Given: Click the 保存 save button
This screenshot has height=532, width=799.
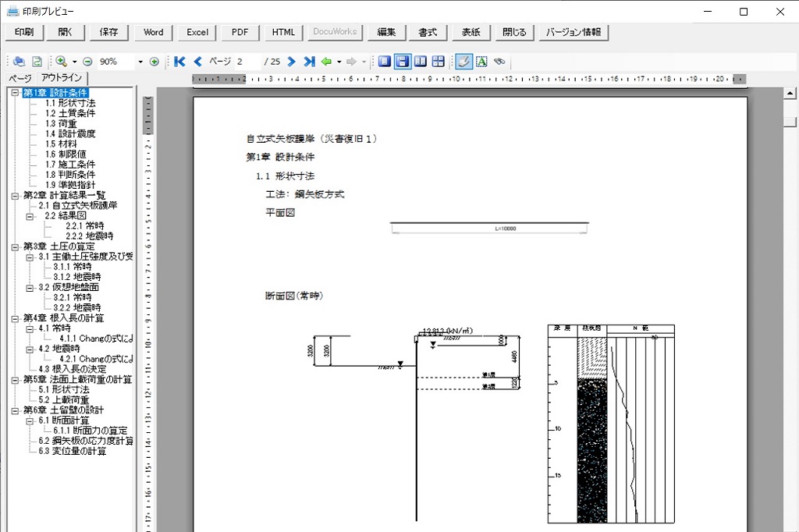Looking at the screenshot, I should (x=108, y=32).
